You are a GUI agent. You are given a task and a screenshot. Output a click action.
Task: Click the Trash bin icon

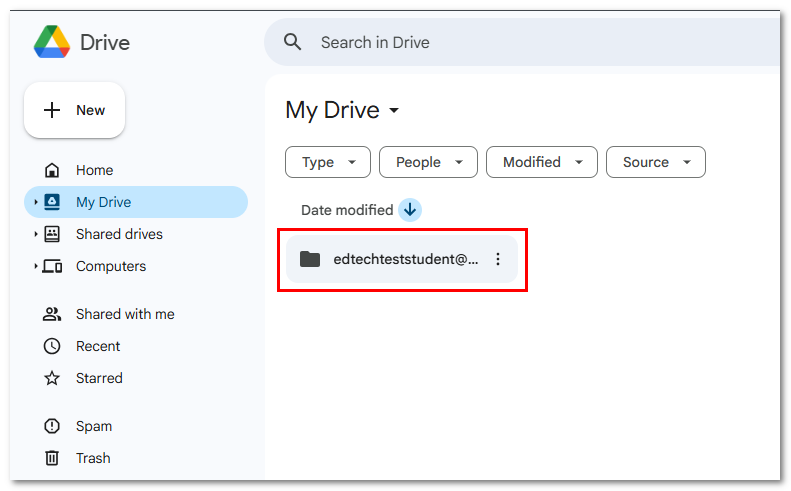pyautogui.click(x=52, y=458)
